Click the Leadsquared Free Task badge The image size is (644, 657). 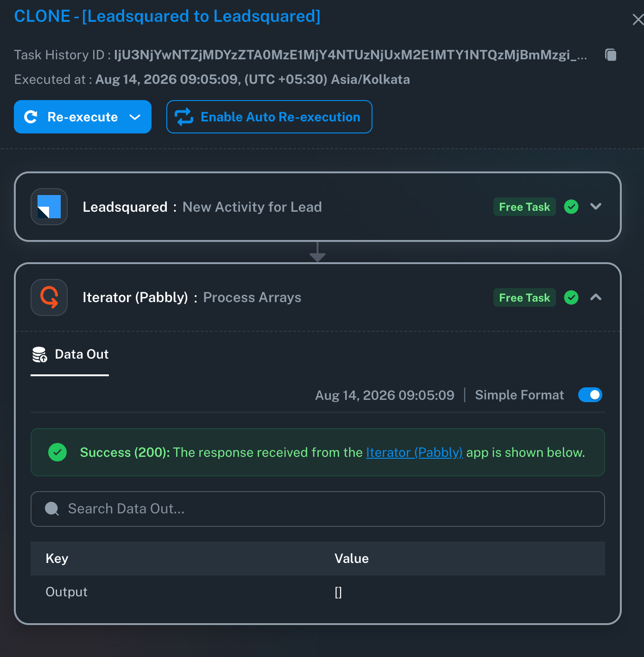(x=524, y=207)
